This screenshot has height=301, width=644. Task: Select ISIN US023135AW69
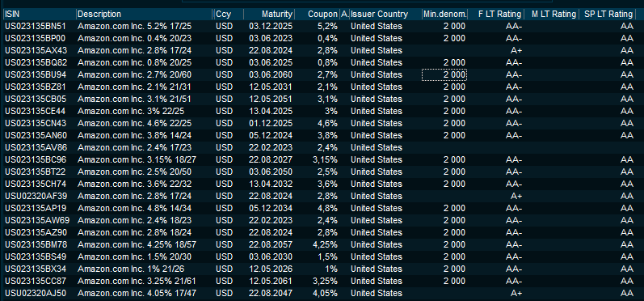(37, 220)
